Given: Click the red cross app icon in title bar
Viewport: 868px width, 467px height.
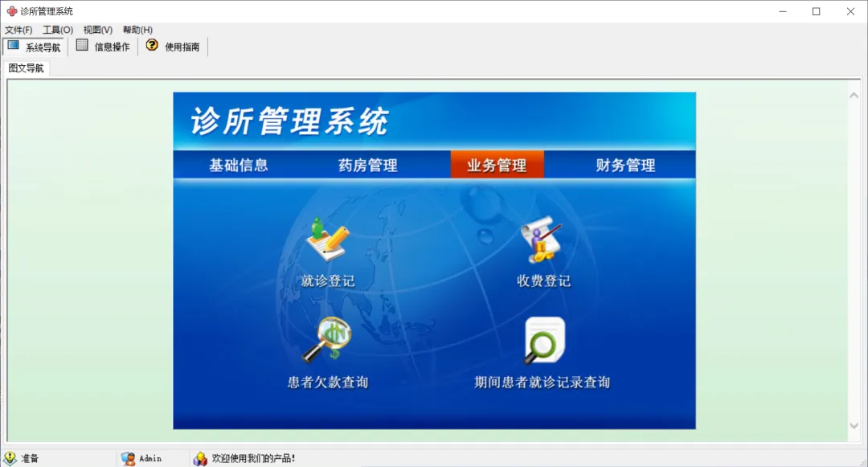Looking at the screenshot, I should [11, 11].
